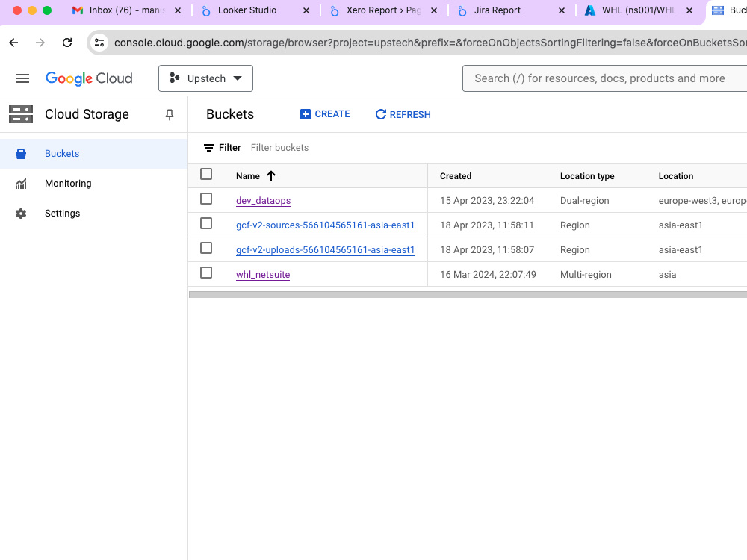Screen dimensions: 747x560
Task: Open Buckets in the sidebar
Action: (94, 154)
